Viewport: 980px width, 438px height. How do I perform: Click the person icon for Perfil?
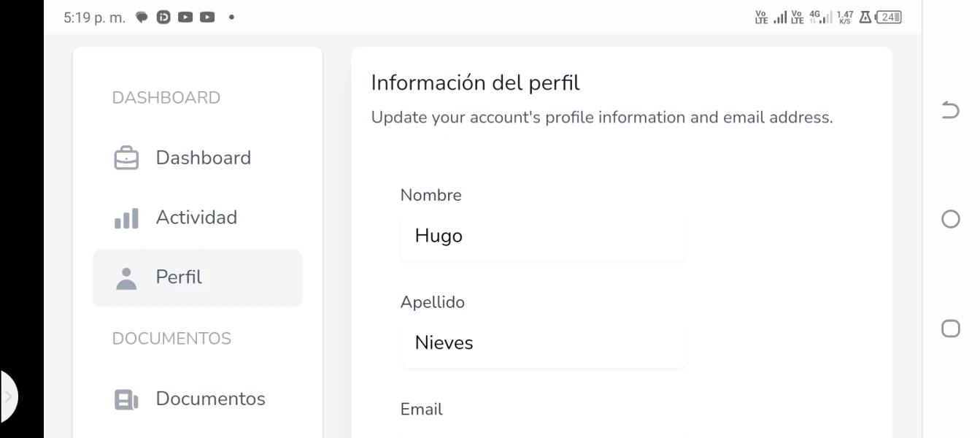pyautogui.click(x=126, y=278)
